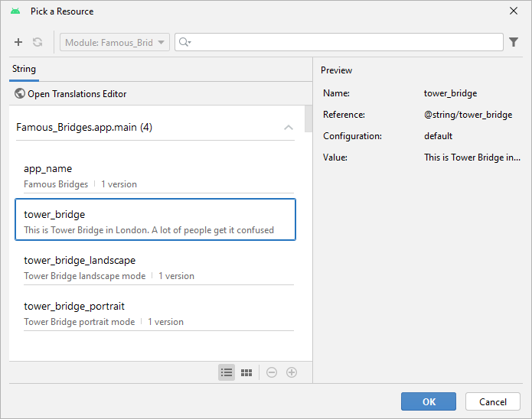Click the globe icon for translations

[x=20, y=94]
